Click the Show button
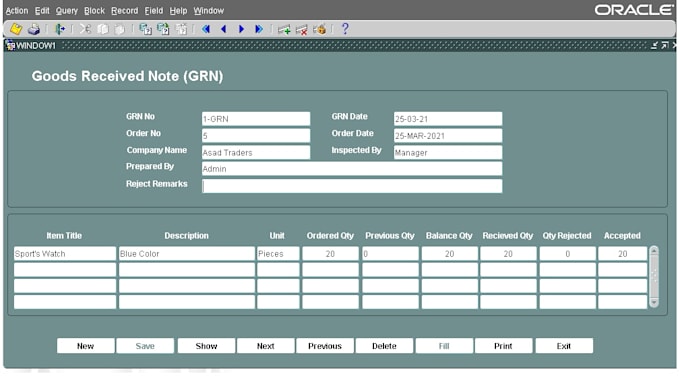Screen dimensions: 680x376 click(206, 346)
